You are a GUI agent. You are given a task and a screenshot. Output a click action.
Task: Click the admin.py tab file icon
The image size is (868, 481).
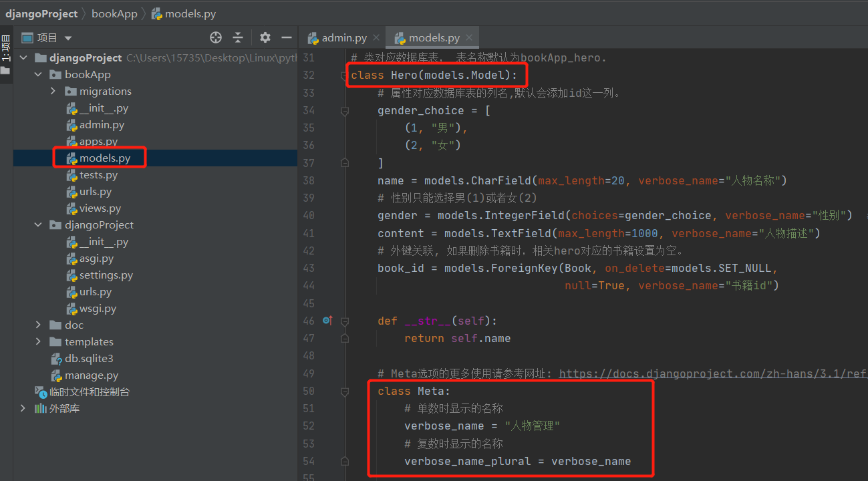[313, 38]
